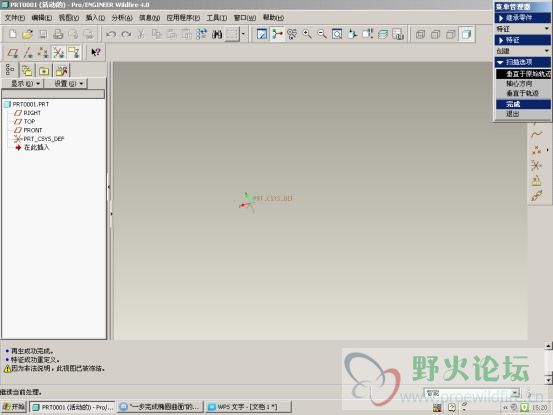Click the context help cursor icon
Screen dimensions: 553x415
tap(96, 53)
